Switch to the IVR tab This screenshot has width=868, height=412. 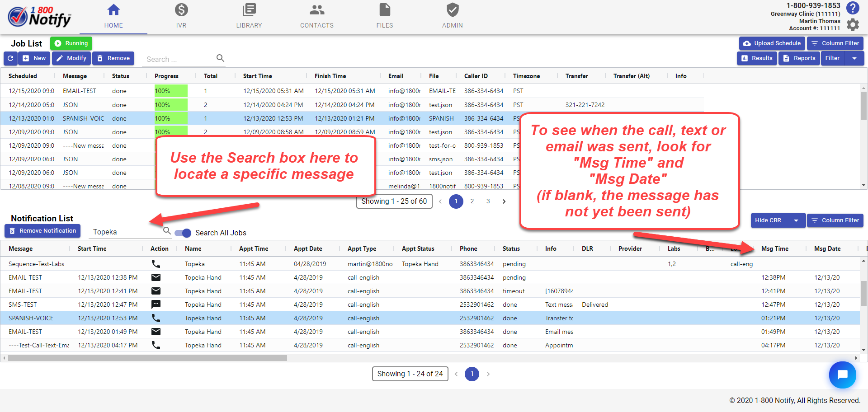coord(181,16)
